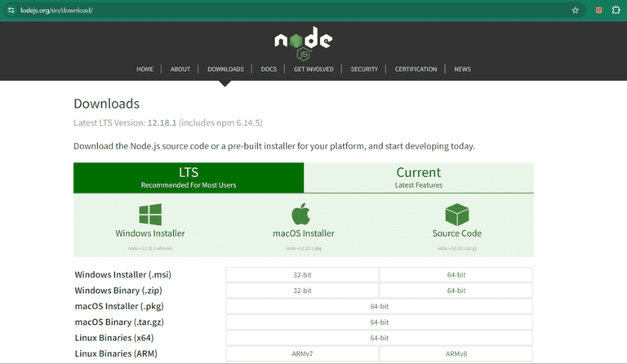Click node-v12.18.1.tar.gz file name
Image resolution: width=627 pixels, height=364 pixels.
tap(456, 248)
